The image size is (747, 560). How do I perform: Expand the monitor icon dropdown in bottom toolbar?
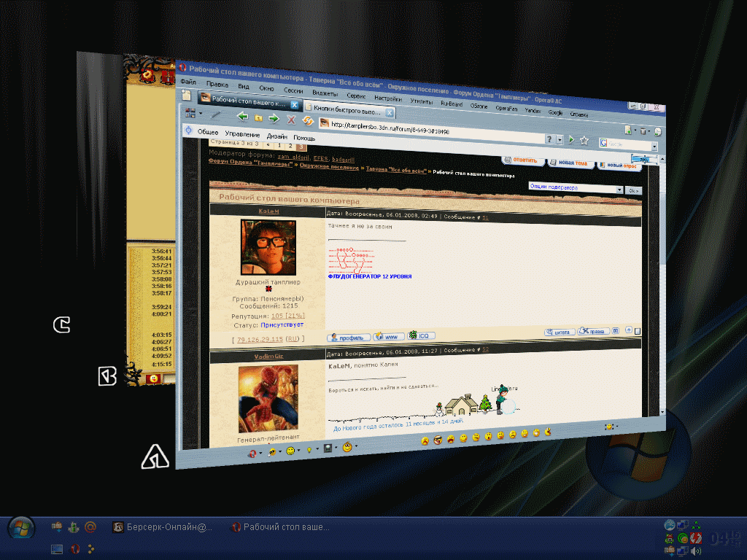[336, 448]
